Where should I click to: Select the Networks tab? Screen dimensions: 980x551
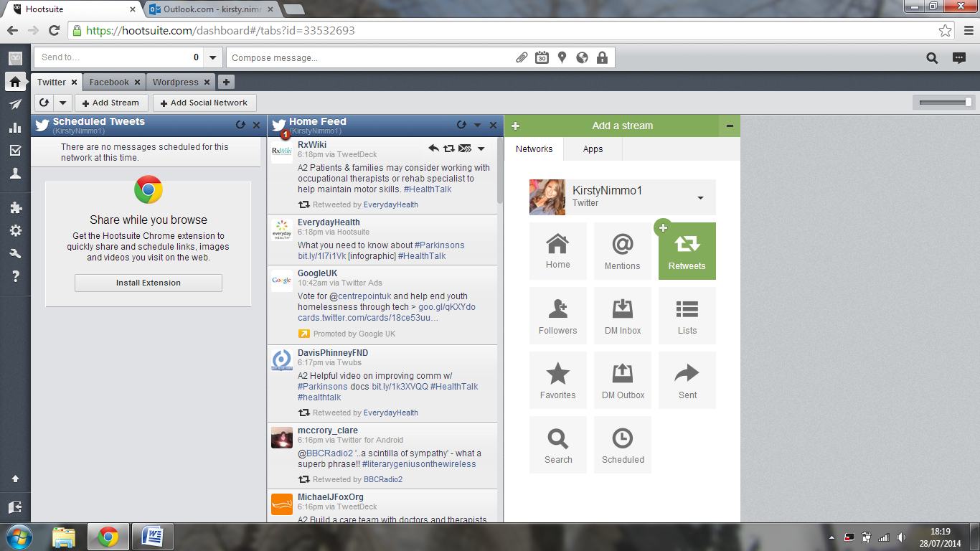click(x=534, y=149)
